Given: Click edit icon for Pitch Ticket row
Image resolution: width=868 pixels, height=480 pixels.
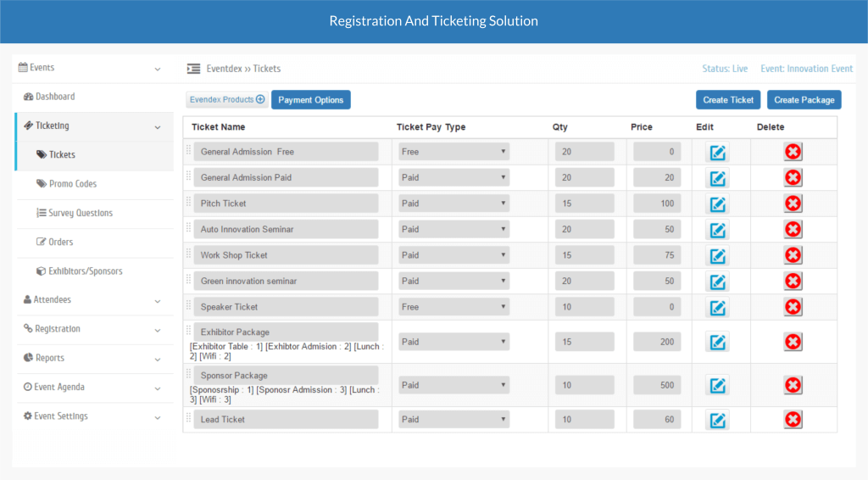Looking at the screenshot, I should 717,204.
